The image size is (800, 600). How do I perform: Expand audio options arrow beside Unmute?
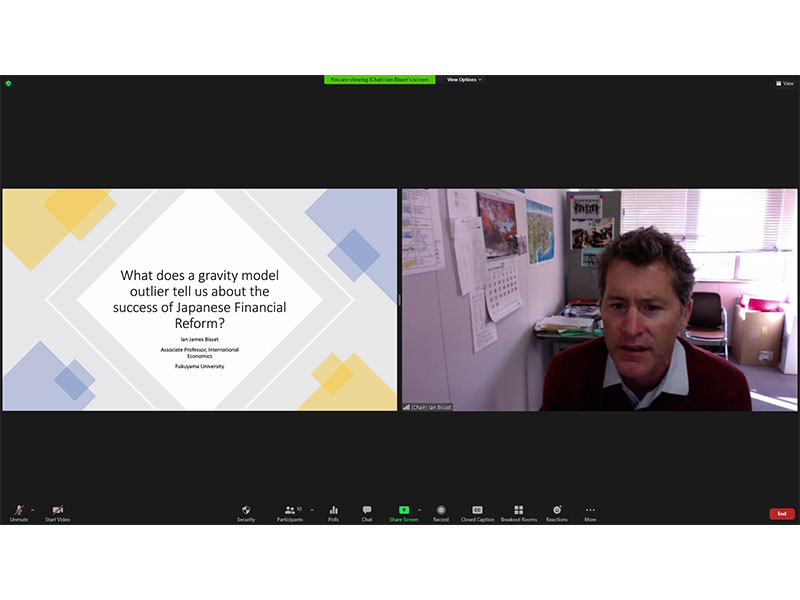(x=32, y=509)
